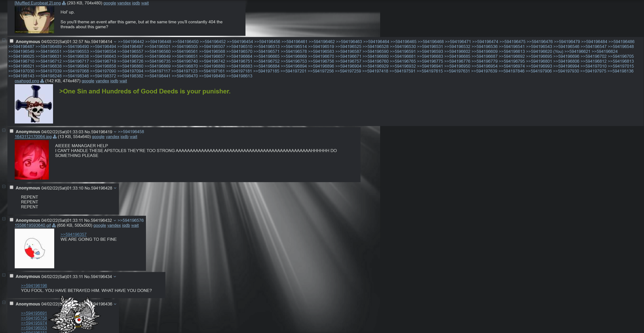Open the post menu arrow for No.594196428

tap(115, 188)
